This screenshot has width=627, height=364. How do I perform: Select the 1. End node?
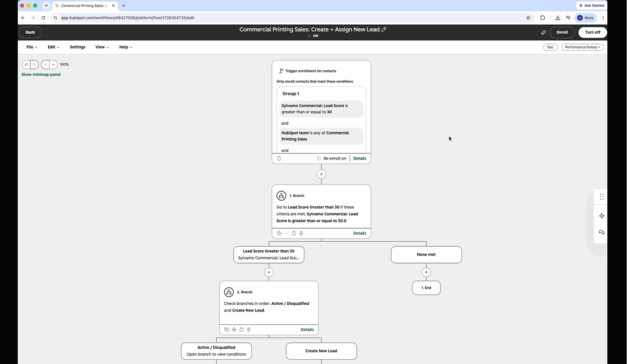[426, 288]
